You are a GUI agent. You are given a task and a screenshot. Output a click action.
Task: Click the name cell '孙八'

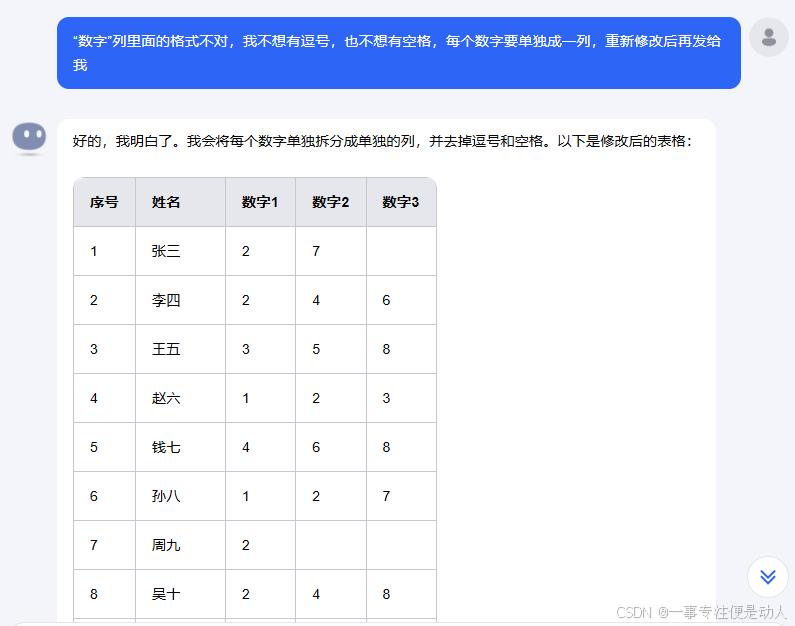pyautogui.click(x=180, y=496)
